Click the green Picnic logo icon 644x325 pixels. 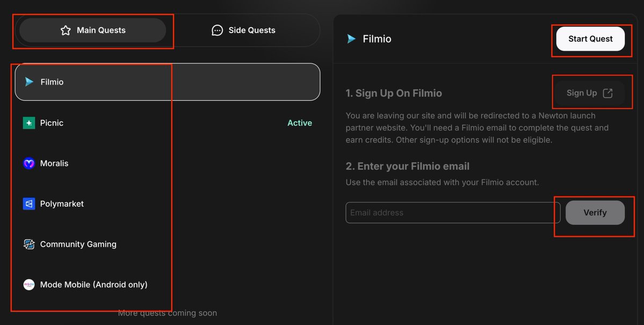[29, 123]
